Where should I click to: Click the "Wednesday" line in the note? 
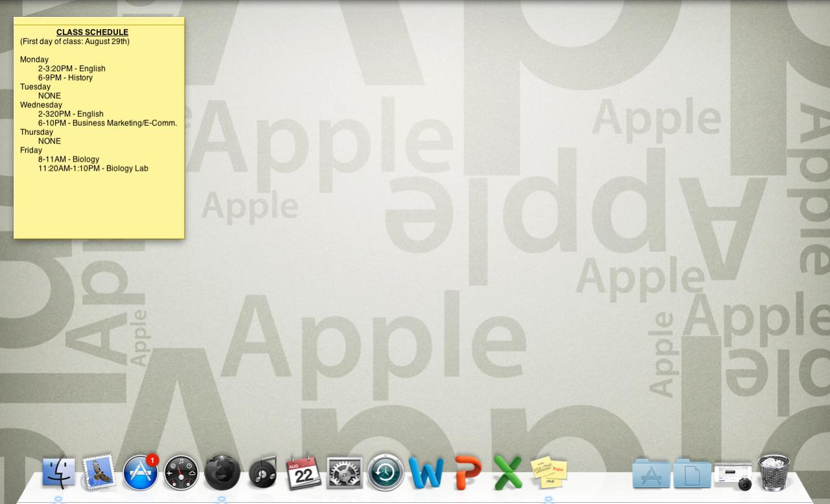[41, 105]
